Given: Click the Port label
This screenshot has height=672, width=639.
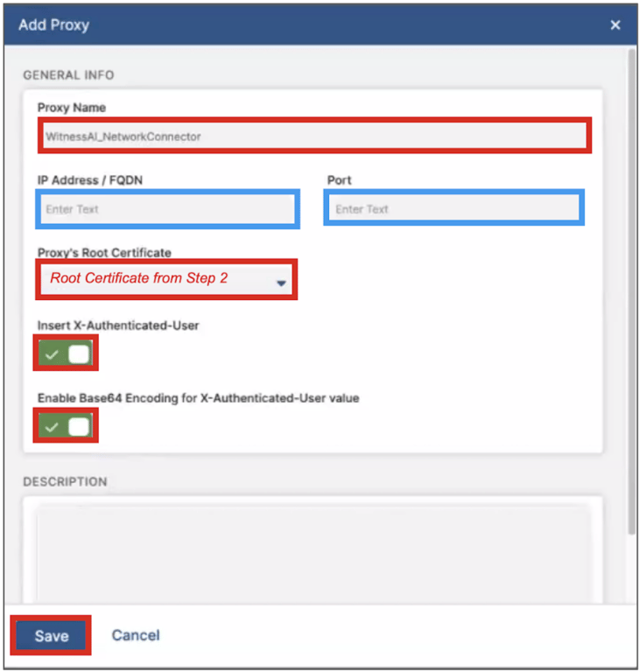Looking at the screenshot, I should 340,180.
